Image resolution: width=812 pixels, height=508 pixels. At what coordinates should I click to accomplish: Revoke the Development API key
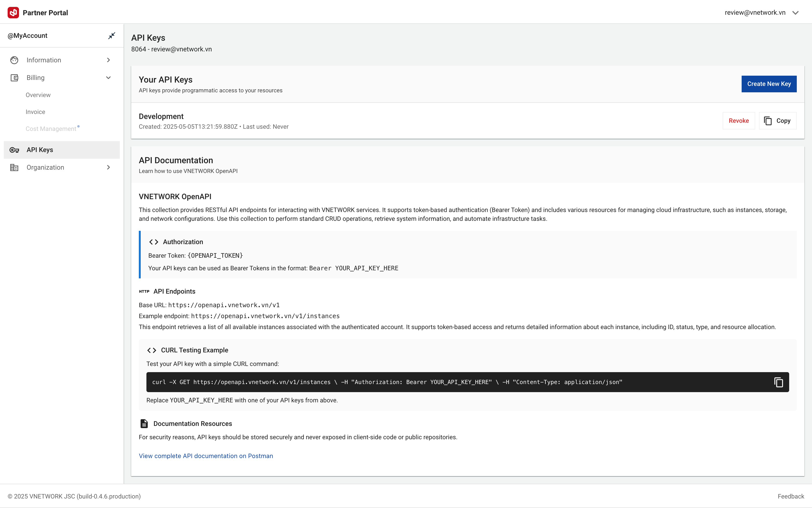pyautogui.click(x=739, y=121)
